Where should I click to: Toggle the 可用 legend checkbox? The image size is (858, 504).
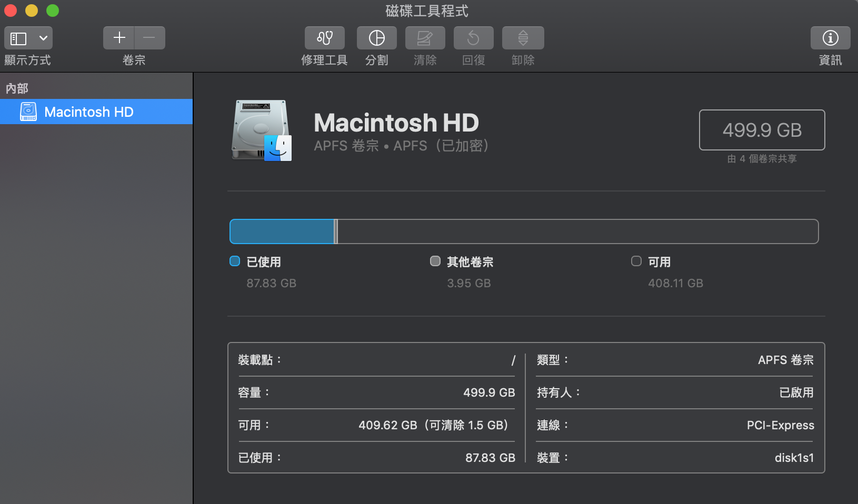[636, 261]
